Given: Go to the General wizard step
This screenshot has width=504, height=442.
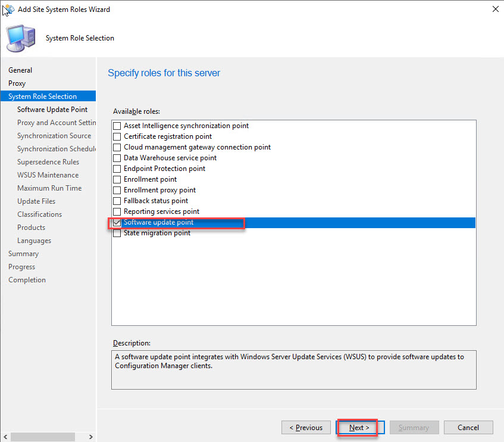Looking at the screenshot, I should [x=20, y=70].
